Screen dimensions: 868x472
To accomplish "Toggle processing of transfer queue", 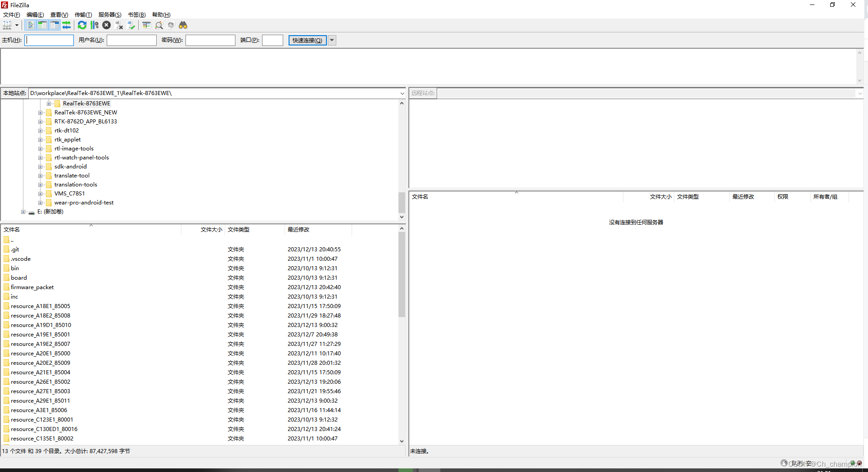I will click(x=94, y=25).
